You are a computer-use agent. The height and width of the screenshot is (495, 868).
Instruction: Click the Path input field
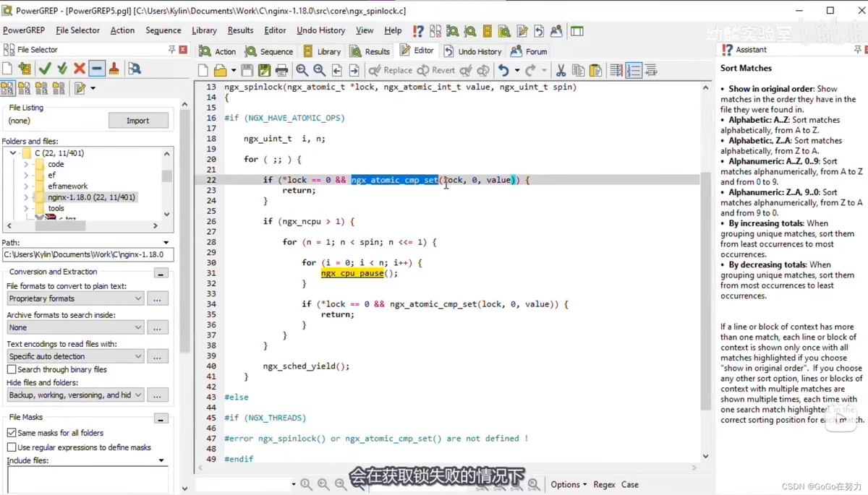coord(88,254)
